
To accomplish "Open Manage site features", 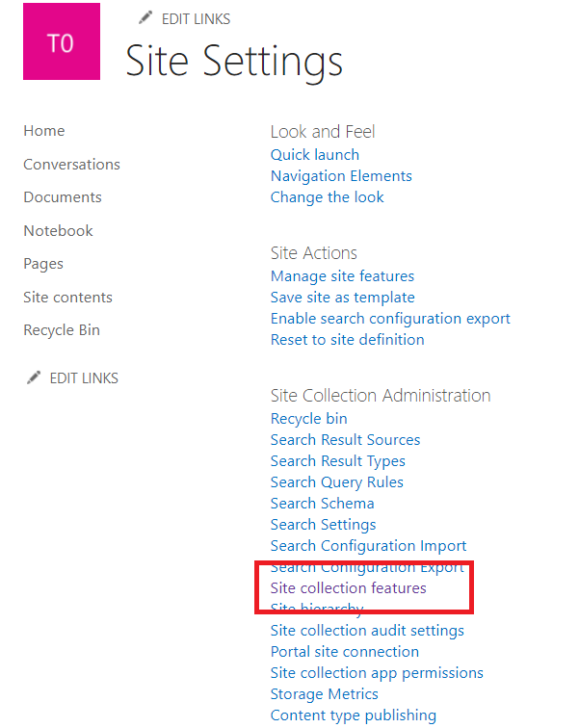I will tap(342, 276).
